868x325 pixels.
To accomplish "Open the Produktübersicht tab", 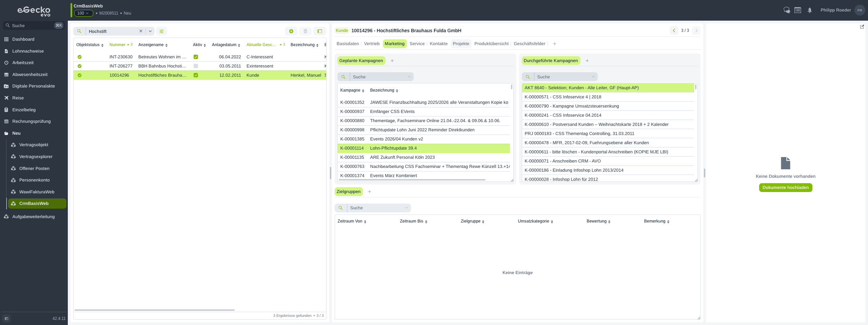I will coord(491,44).
